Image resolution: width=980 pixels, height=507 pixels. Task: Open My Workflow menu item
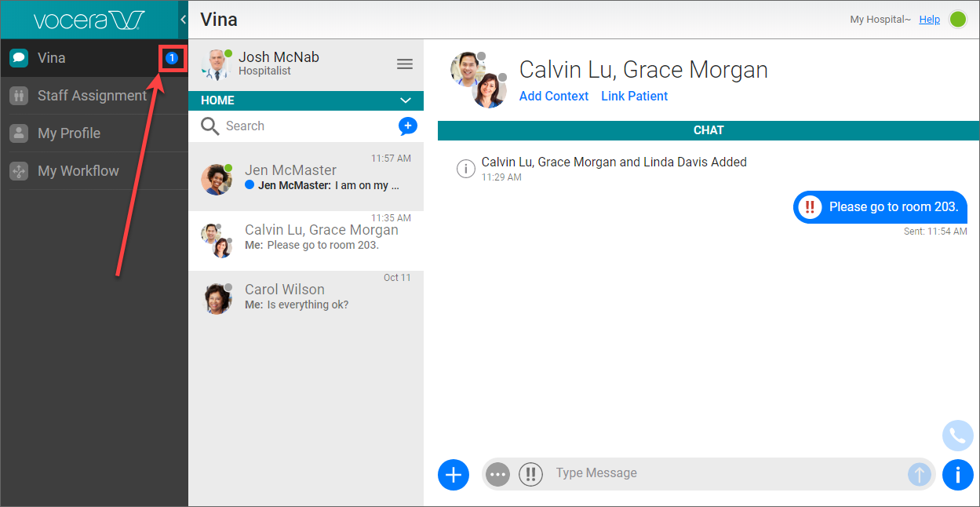[x=94, y=171]
